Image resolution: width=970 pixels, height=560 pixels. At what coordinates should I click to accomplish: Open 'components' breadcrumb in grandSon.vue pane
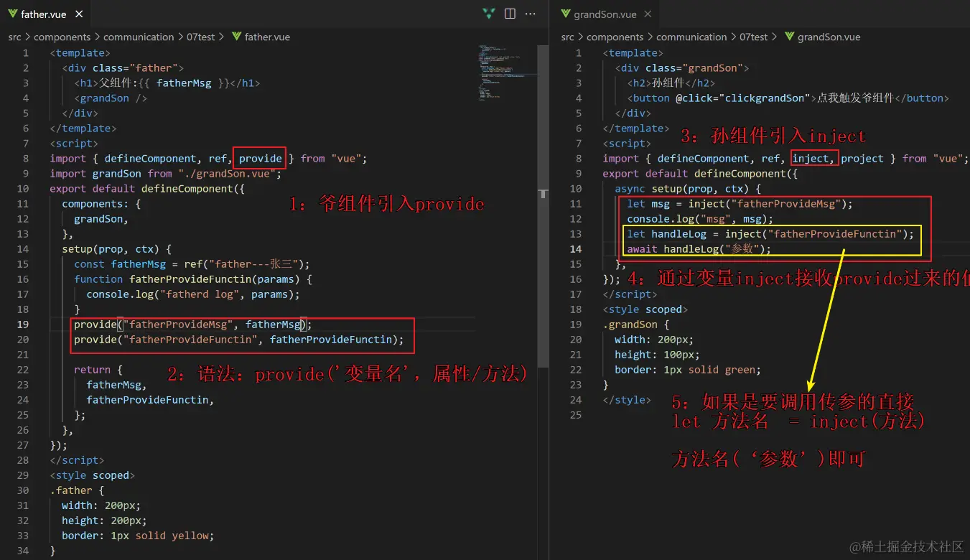point(615,37)
